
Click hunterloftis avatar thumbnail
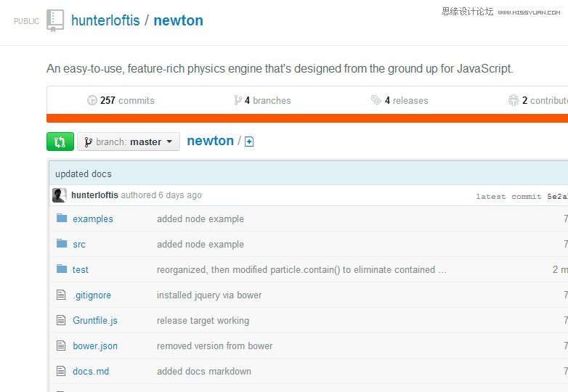tap(60, 195)
